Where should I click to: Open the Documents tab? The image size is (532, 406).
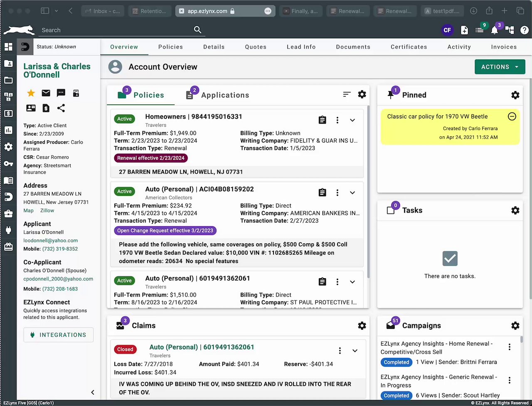(353, 47)
